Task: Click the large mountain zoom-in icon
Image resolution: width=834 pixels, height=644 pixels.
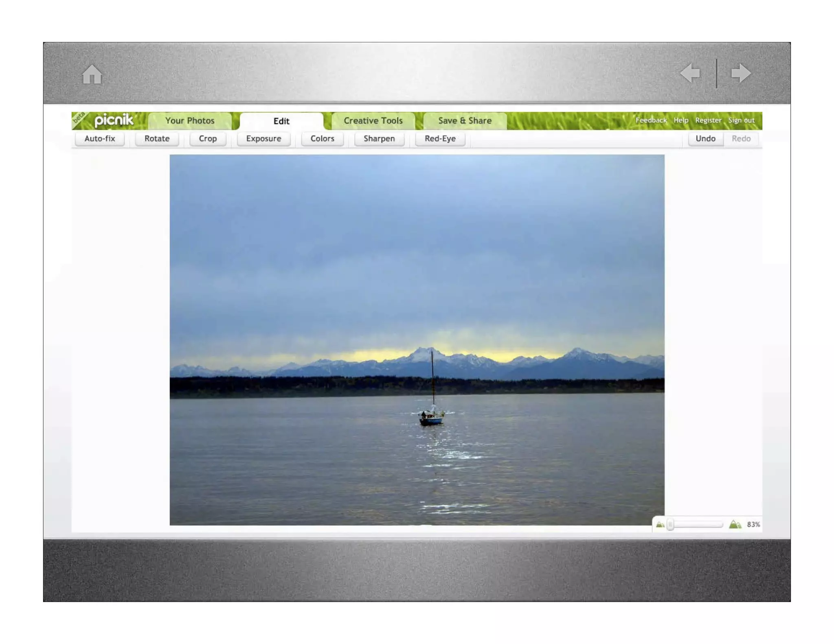Action: point(735,524)
